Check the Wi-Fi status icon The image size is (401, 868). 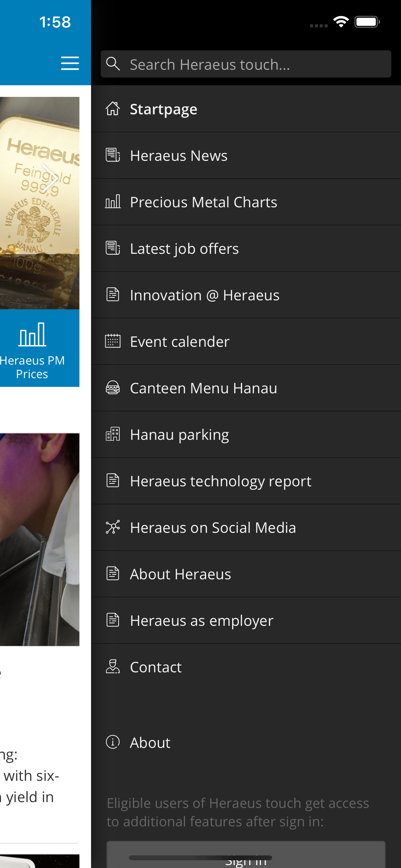[x=341, y=22]
